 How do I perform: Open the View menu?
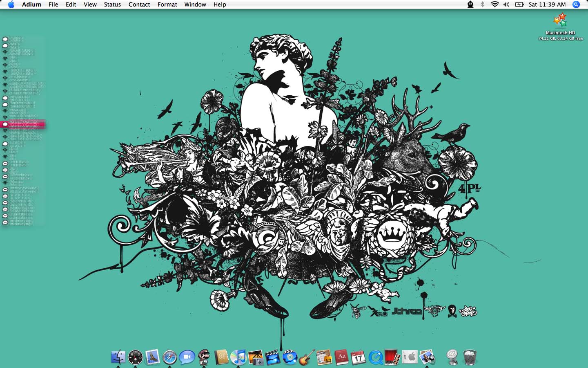tap(90, 4)
